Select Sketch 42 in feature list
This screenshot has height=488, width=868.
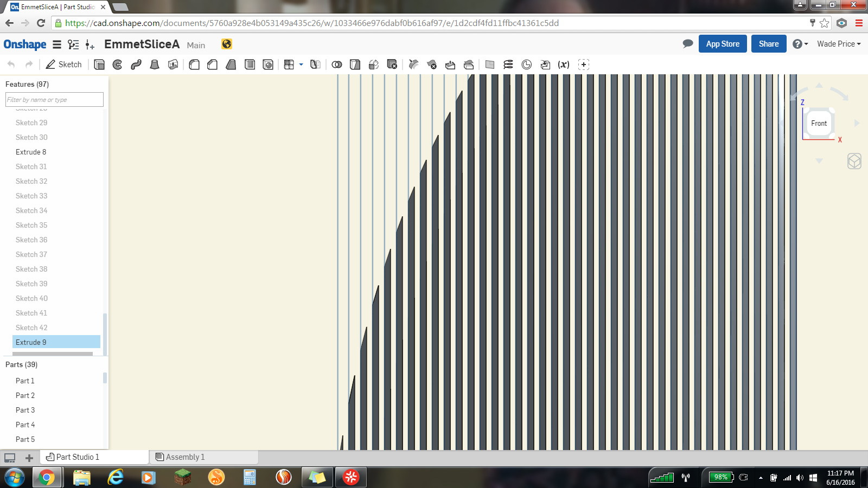pyautogui.click(x=31, y=328)
